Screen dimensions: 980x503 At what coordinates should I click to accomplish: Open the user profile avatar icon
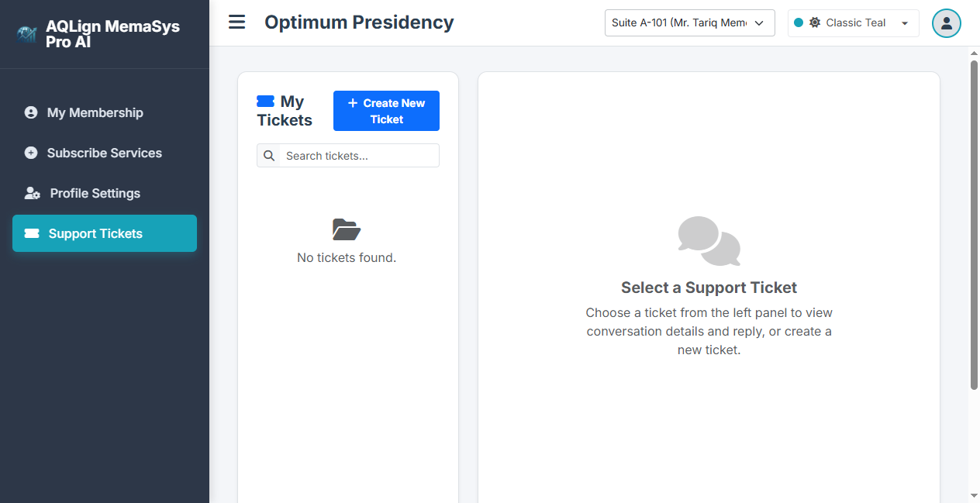point(946,23)
